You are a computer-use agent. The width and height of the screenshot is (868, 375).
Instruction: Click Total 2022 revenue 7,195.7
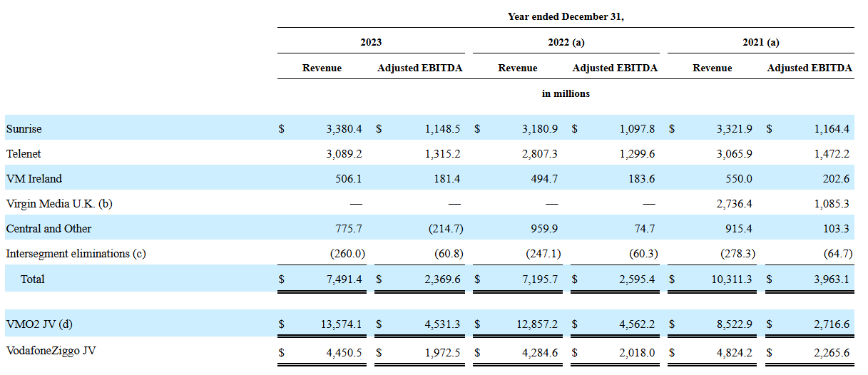pyautogui.click(x=539, y=279)
